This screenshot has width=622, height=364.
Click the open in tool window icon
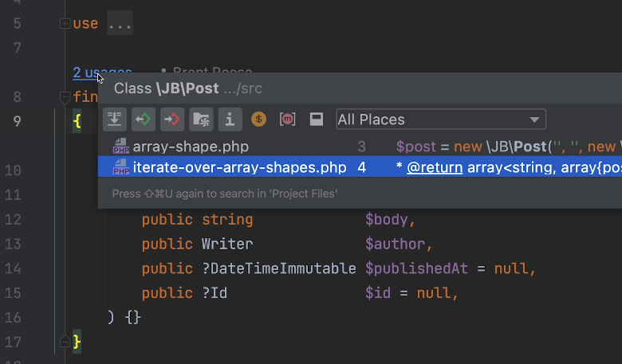click(316, 119)
